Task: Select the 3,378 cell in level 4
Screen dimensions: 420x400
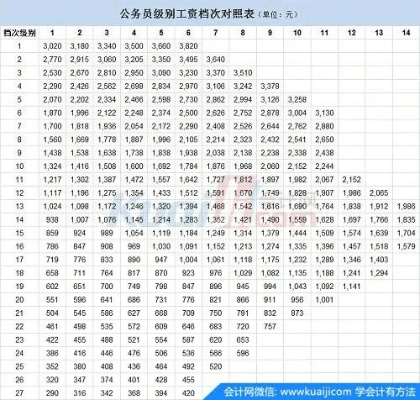Action: pyautogui.click(x=270, y=86)
